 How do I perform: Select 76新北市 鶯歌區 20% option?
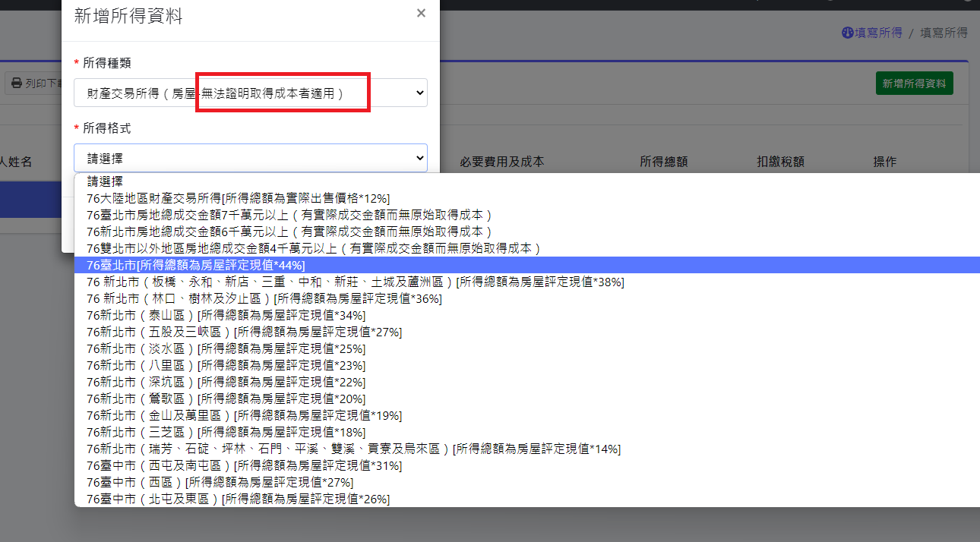pos(226,399)
